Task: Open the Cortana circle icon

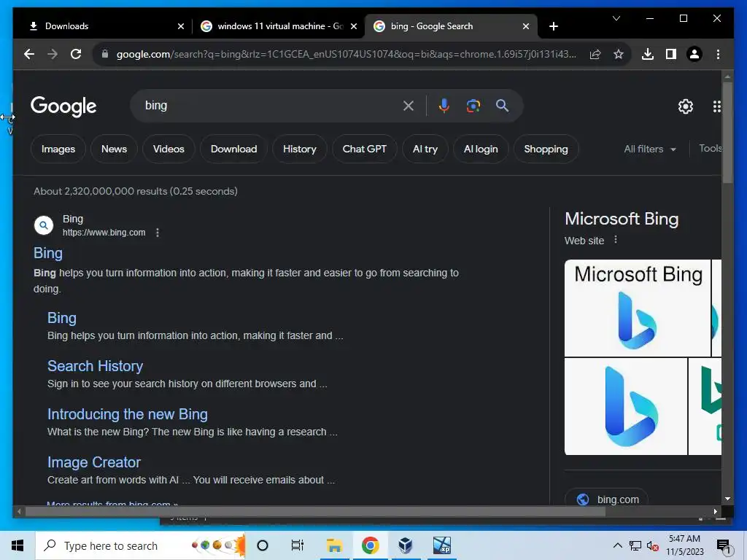Action: click(x=263, y=545)
